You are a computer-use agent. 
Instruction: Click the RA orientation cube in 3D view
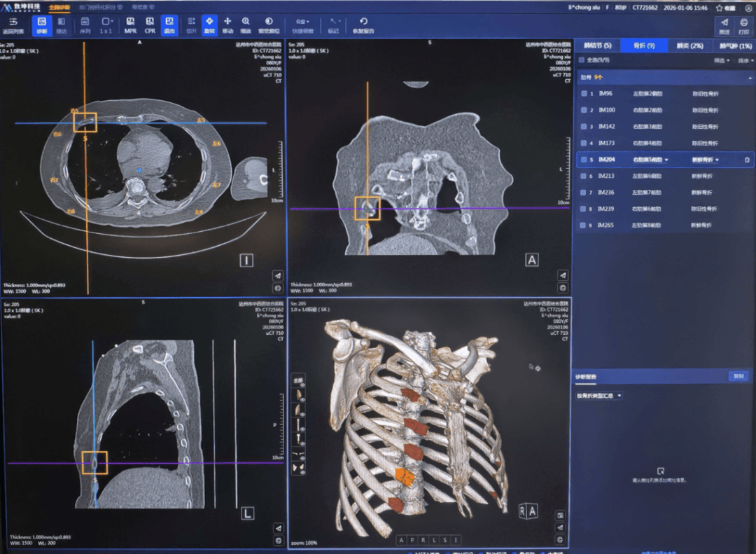coord(528,511)
